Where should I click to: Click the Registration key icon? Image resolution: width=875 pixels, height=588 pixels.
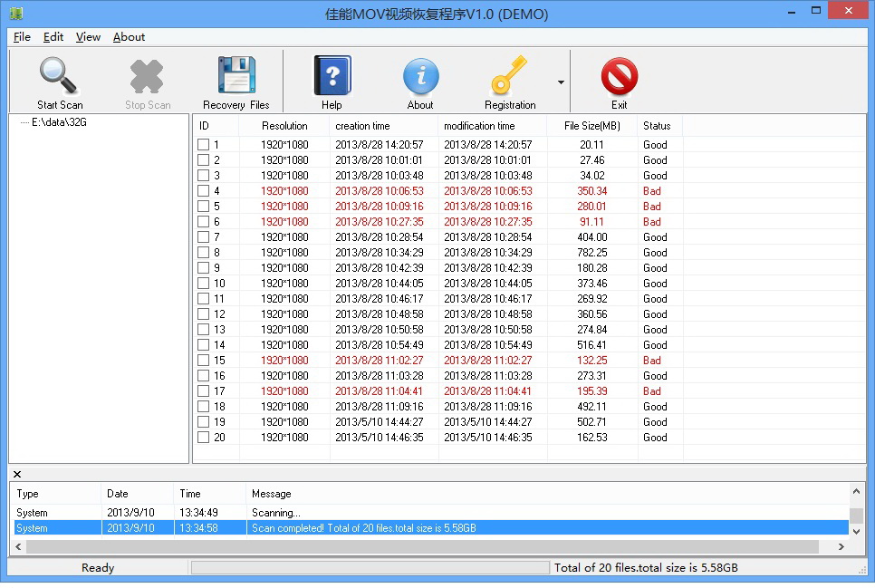510,76
